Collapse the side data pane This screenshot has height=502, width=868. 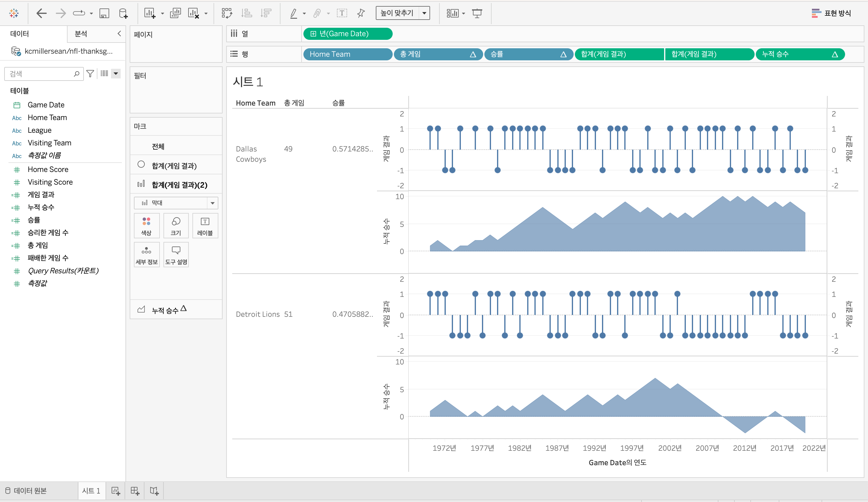119,33
